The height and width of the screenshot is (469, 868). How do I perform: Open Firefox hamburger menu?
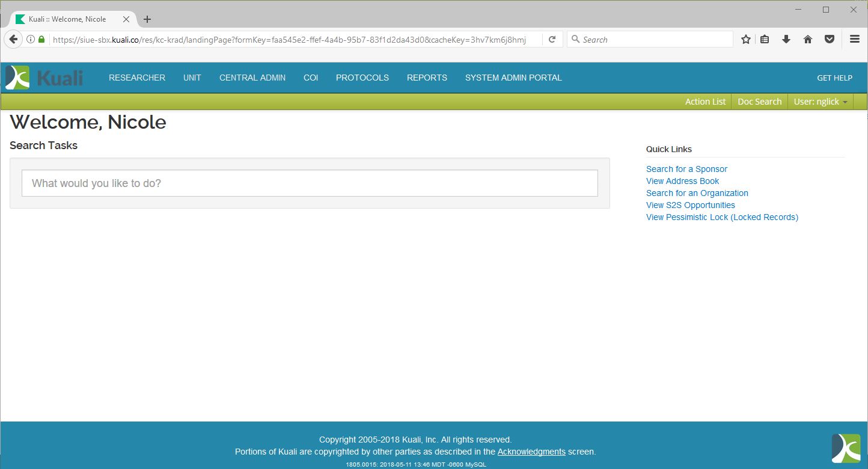tap(854, 40)
